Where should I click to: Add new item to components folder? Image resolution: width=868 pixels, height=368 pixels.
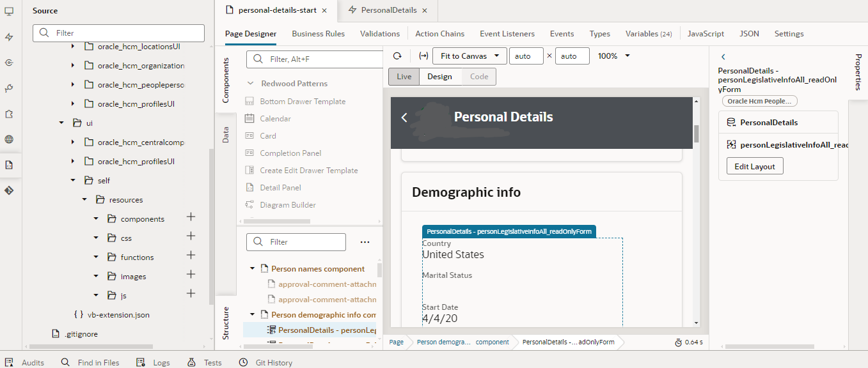[191, 217]
